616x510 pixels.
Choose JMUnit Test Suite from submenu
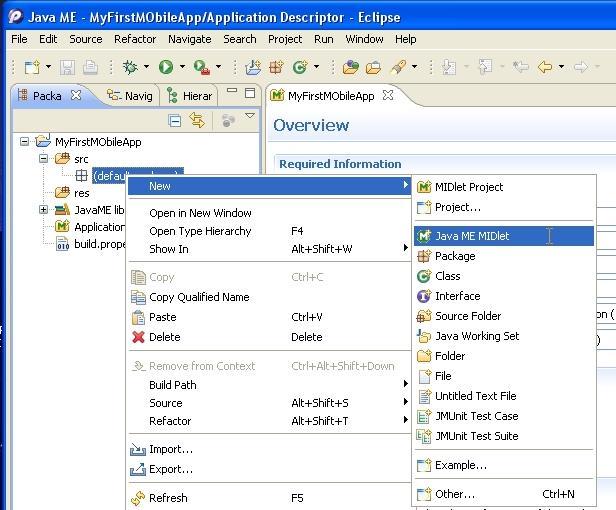pyautogui.click(x=504, y=436)
